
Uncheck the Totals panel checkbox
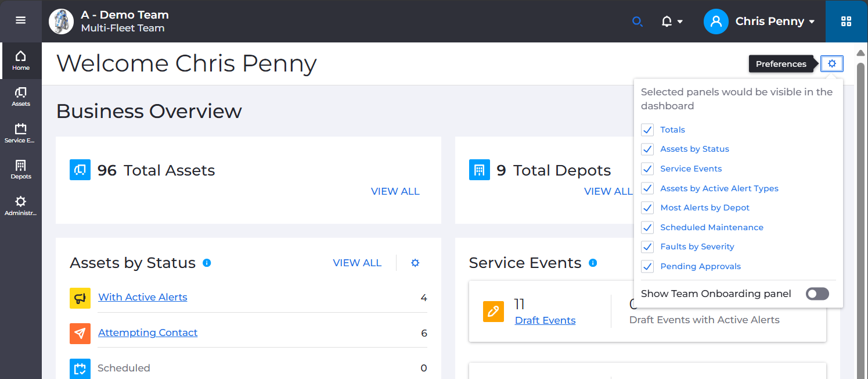[647, 130]
